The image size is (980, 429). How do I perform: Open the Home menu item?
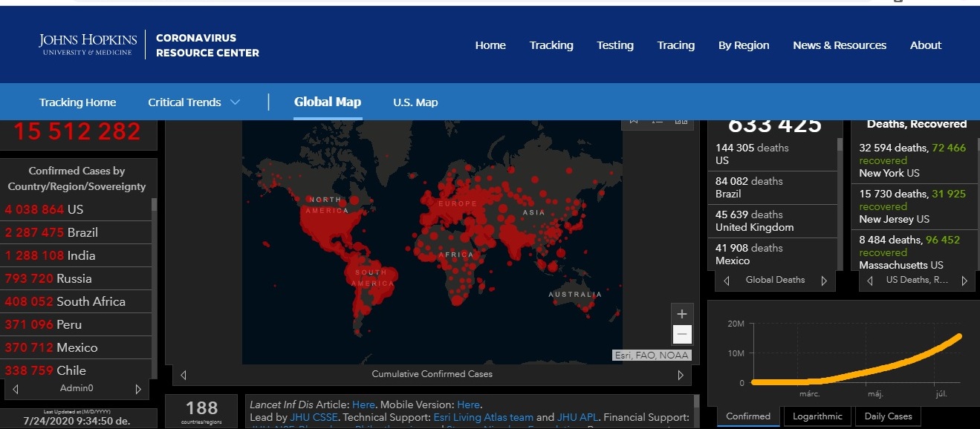(490, 45)
